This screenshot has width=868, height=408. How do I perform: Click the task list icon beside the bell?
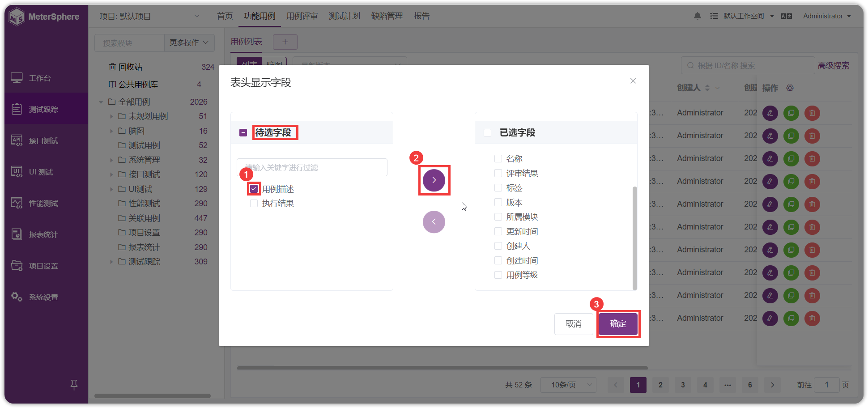point(714,16)
